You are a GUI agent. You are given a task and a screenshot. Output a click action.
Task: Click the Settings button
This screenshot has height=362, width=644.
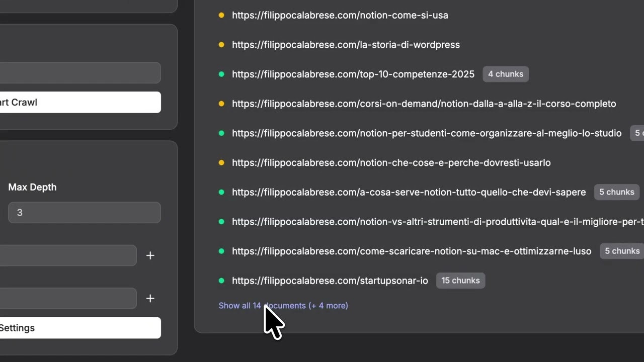(80, 328)
